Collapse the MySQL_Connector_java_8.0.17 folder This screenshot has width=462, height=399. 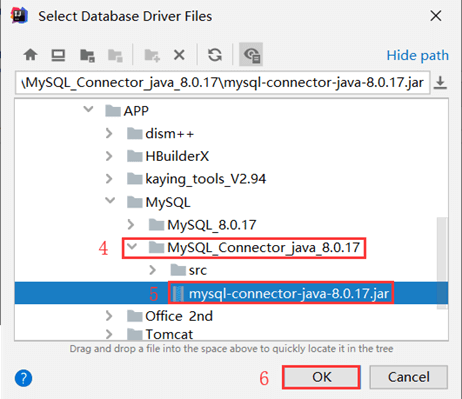click(132, 246)
